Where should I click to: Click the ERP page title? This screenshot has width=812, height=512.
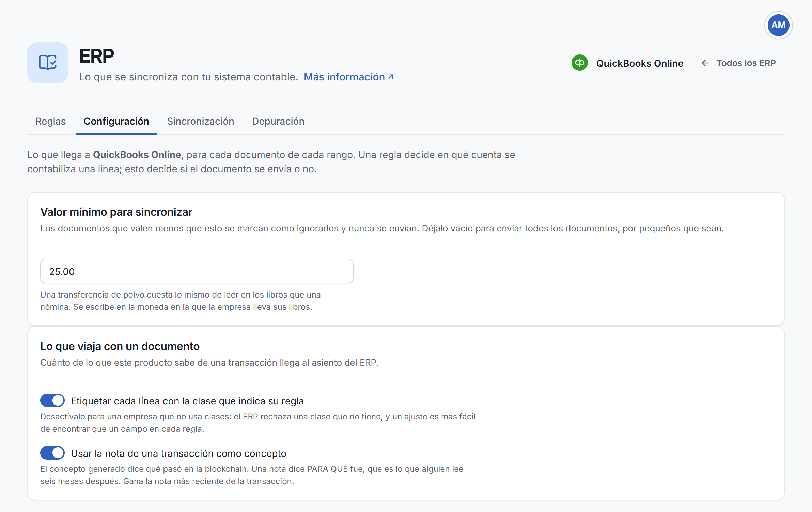tap(97, 56)
